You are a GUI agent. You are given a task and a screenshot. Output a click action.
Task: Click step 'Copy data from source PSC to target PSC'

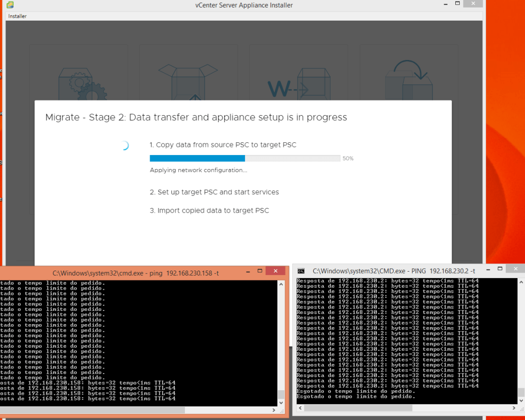[223, 145]
